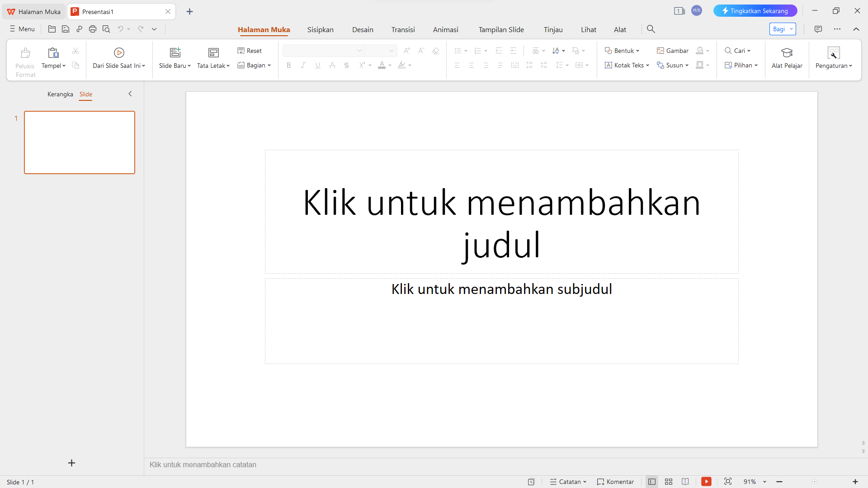This screenshot has width=868, height=488.
Task: Select the Pelukis Format tool
Action: coord(25,60)
